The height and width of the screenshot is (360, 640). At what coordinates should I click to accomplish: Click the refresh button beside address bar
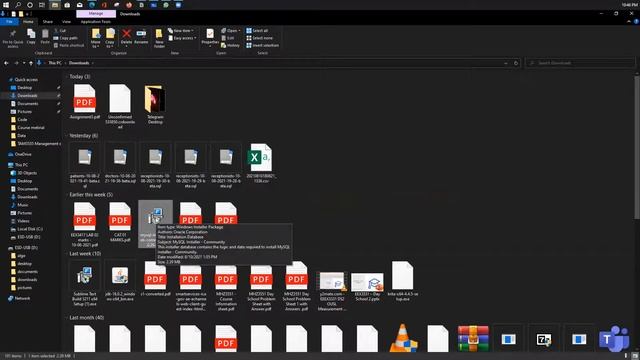[516, 63]
